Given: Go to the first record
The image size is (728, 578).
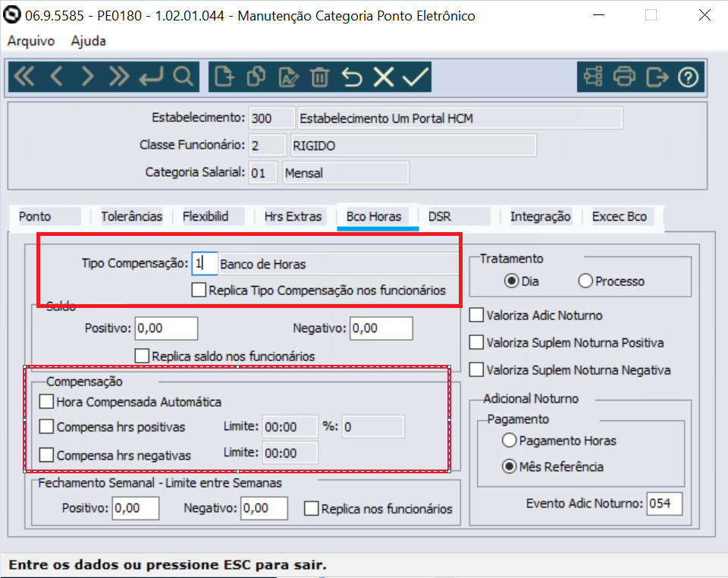Looking at the screenshot, I should [x=24, y=77].
